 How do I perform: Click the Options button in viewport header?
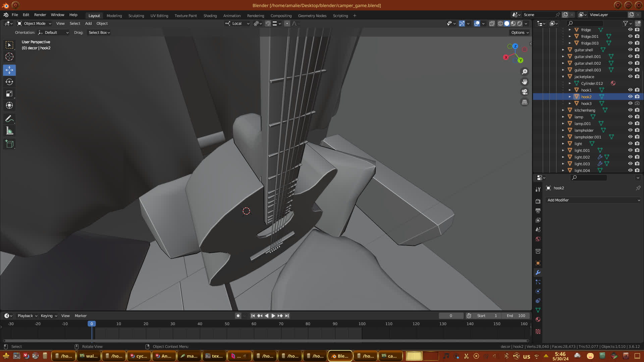520,33
